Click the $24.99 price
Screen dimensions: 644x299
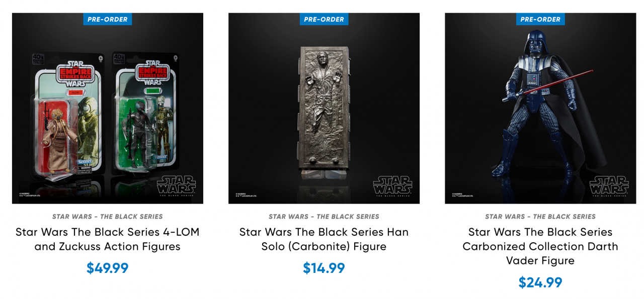[540, 282]
